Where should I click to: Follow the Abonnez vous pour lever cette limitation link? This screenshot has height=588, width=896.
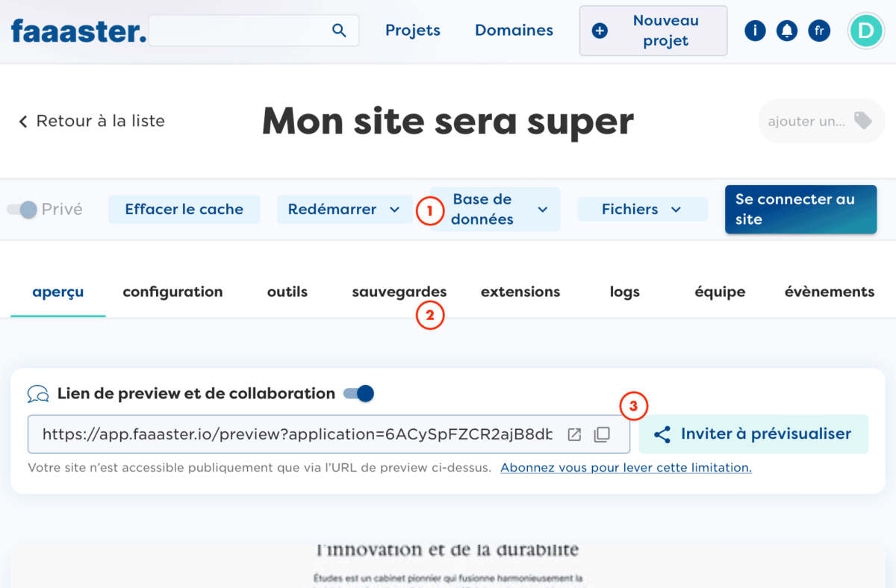626,467
